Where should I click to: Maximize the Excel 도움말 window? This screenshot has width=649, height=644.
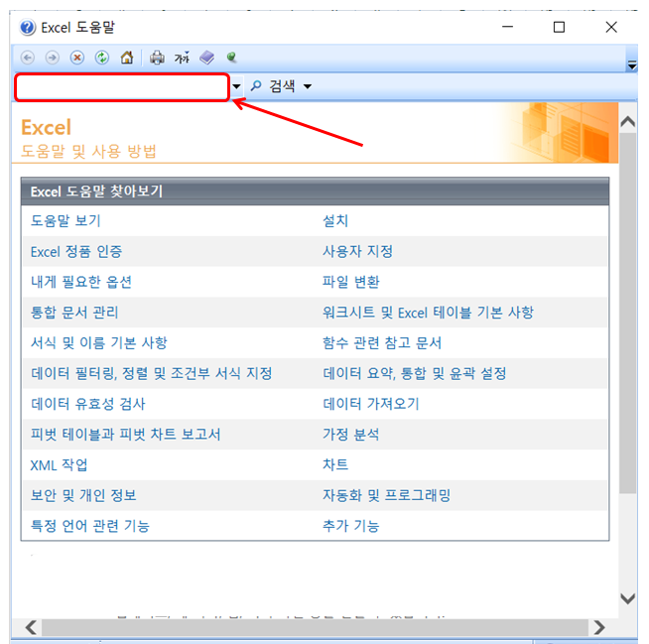pos(559,27)
